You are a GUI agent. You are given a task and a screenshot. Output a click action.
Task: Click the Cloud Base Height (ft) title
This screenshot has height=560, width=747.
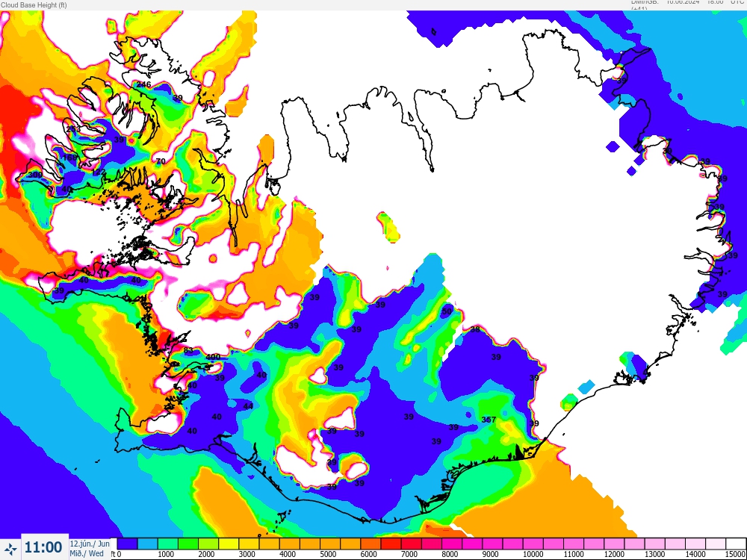click(34, 4)
